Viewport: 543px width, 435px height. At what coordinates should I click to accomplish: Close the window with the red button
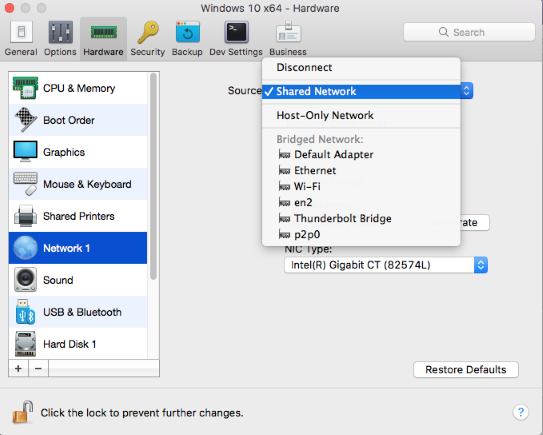[9, 8]
